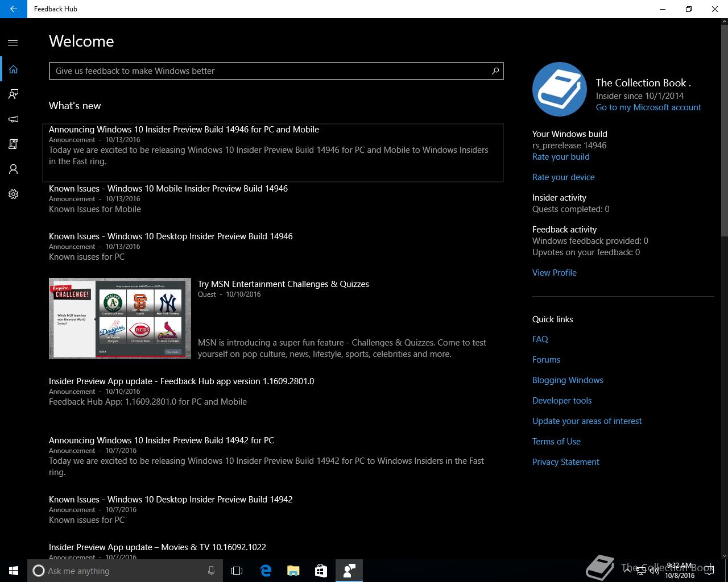Open the FAQ quick link

[540, 339]
